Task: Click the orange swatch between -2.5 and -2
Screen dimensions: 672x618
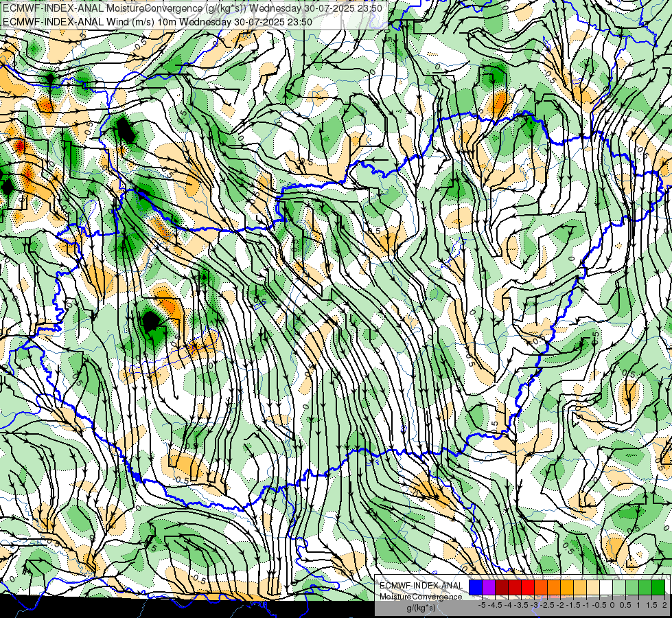Action: (x=554, y=587)
